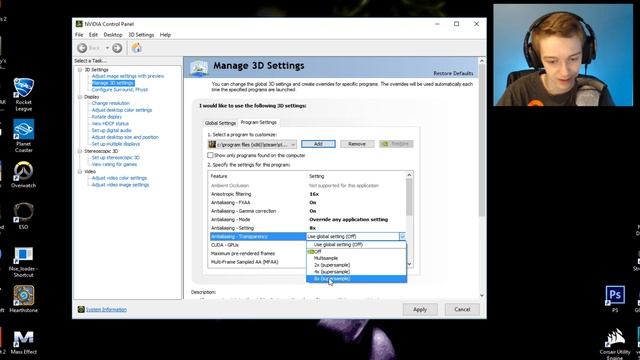Choose 8x (supersample) option

click(x=357, y=279)
